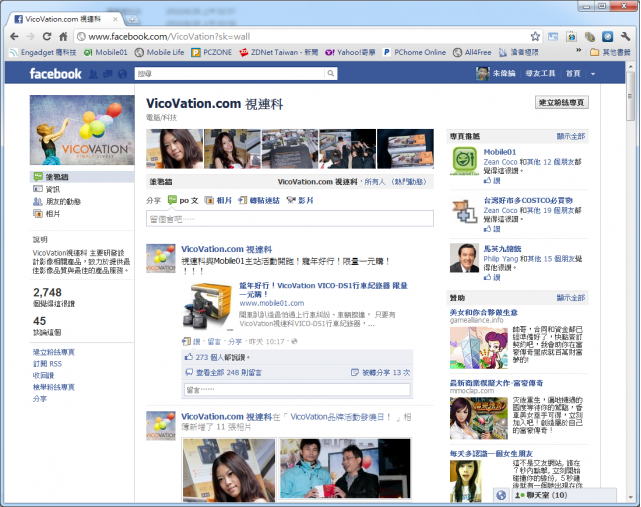Click the wall post text box
This screenshot has height=507, width=641.
click(x=290, y=219)
